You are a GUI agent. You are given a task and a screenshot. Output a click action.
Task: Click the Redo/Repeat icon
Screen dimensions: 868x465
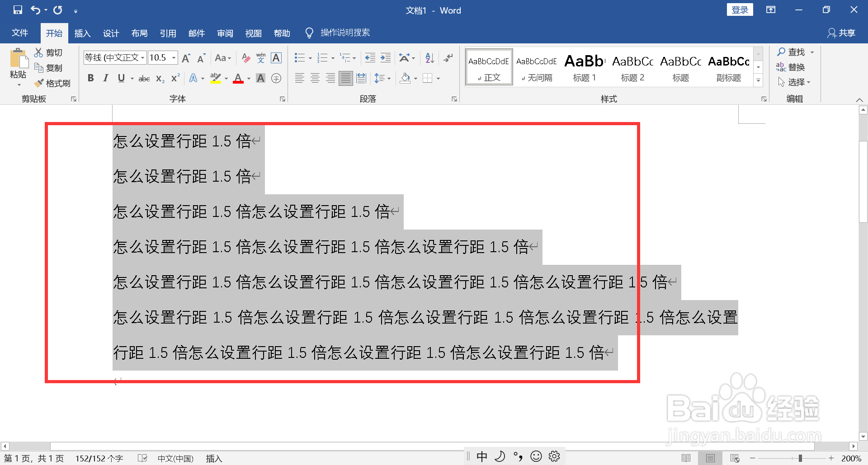[x=58, y=10]
